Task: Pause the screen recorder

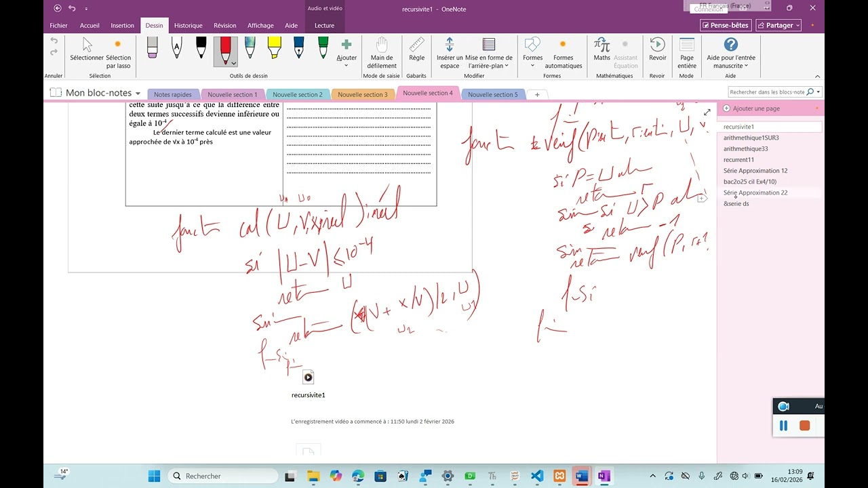Action: click(x=783, y=426)
